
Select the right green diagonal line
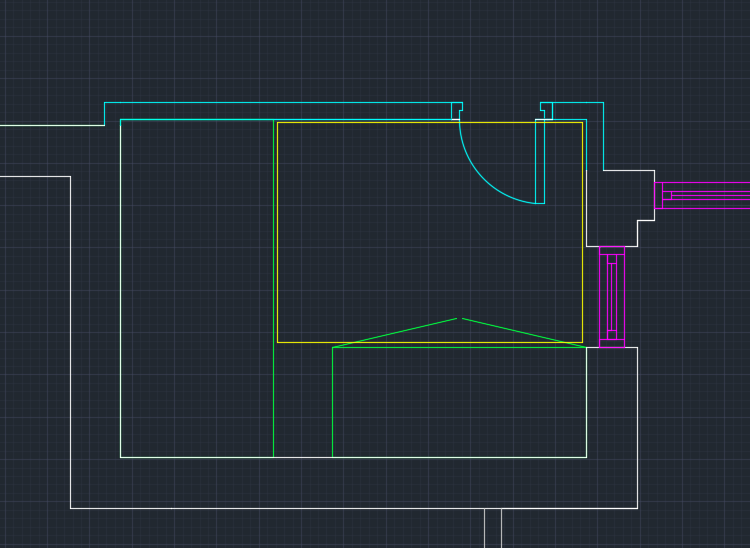[522, 333]
